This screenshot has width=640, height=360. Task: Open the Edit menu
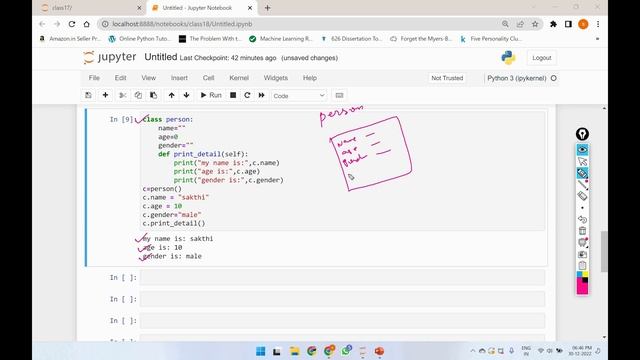pyautogui.click(x=120, y=78)
